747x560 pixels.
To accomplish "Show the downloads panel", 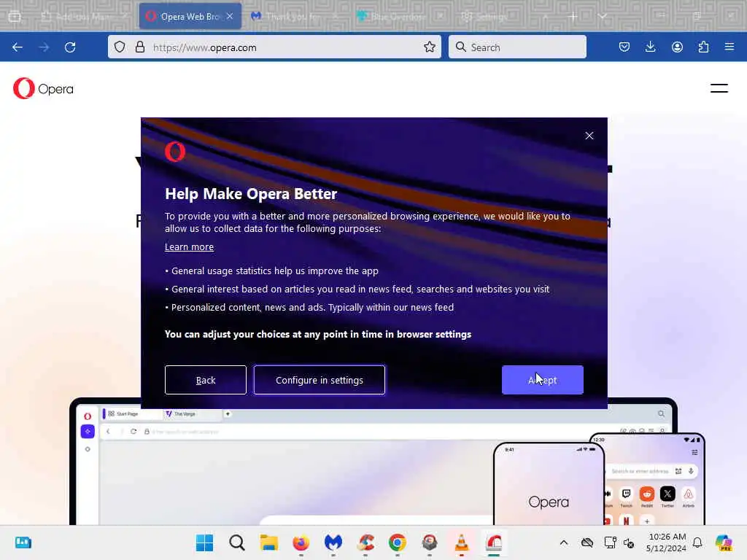I will point(650,47).
